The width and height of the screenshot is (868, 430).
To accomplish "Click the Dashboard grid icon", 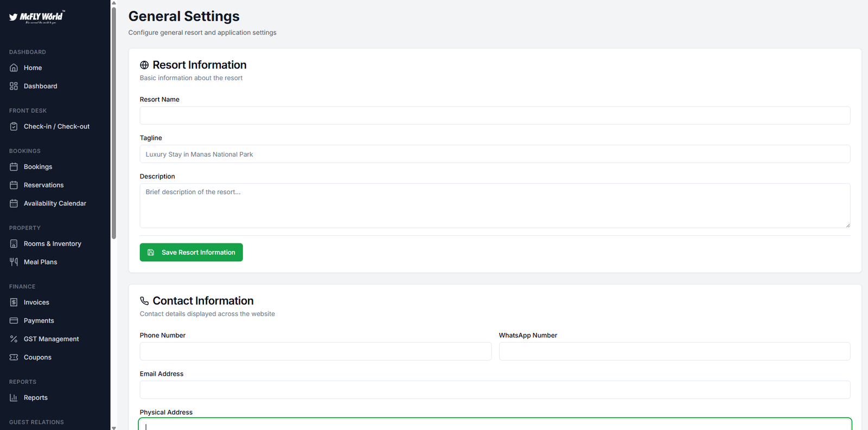I will click(x=14, y=86).
